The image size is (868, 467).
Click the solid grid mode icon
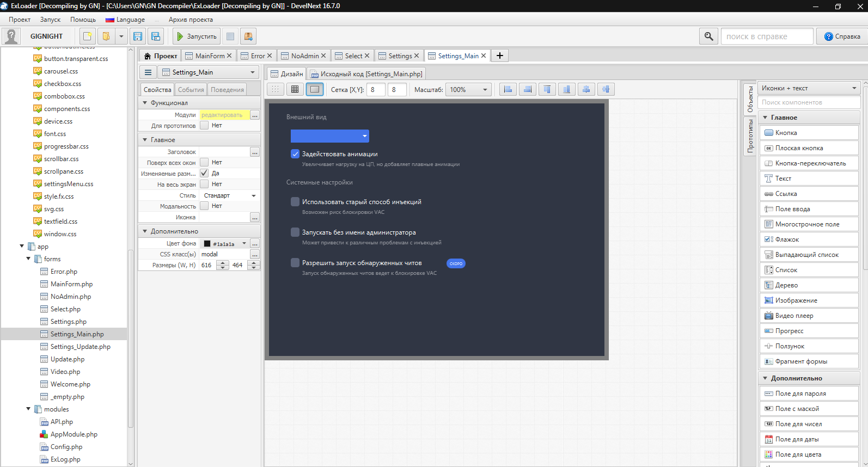[295, 89]
